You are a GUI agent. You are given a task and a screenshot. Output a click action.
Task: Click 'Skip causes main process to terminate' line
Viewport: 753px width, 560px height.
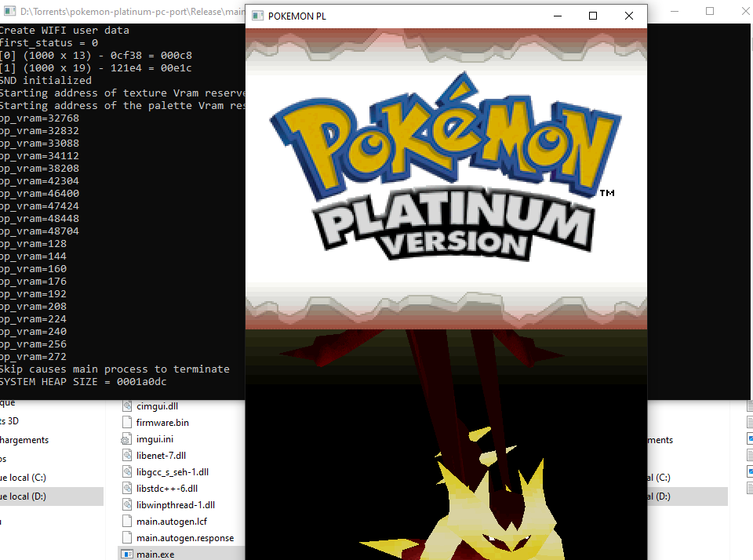coord(115,369)
